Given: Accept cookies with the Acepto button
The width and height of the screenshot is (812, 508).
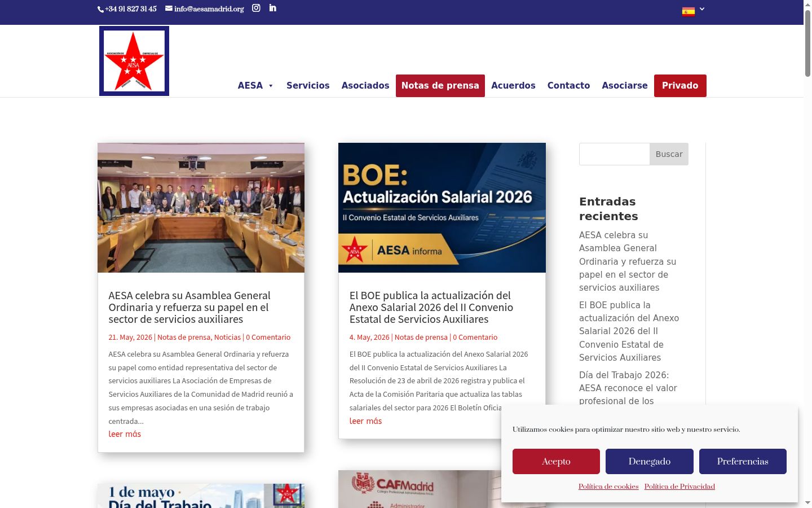Looking at the screenshot, I should (556, 462).
